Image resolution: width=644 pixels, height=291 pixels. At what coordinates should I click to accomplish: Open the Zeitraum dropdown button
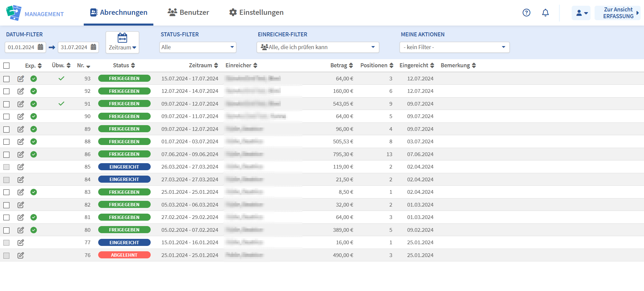tap(122, 42)
